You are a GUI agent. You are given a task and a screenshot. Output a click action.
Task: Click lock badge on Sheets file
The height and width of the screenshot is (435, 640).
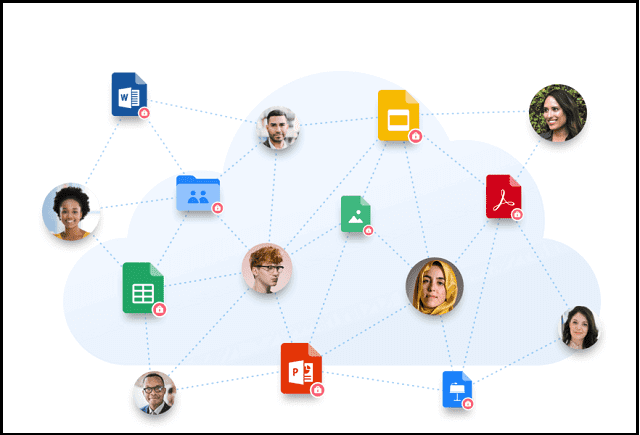tap(159, 310)
